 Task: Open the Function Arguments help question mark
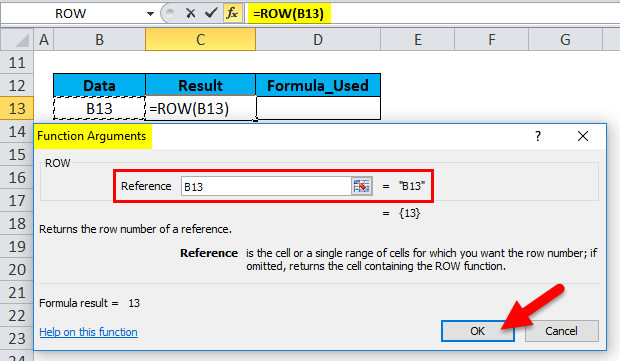click(538, 136)
